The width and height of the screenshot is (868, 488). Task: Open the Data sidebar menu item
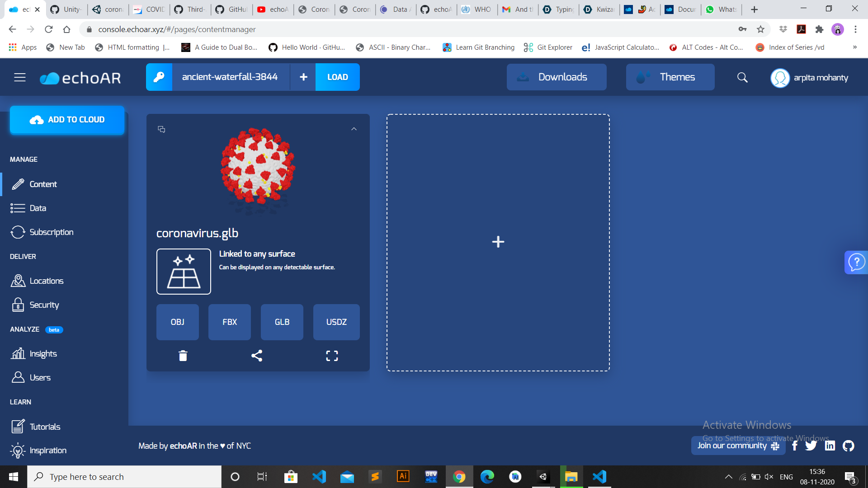(38, 208)
